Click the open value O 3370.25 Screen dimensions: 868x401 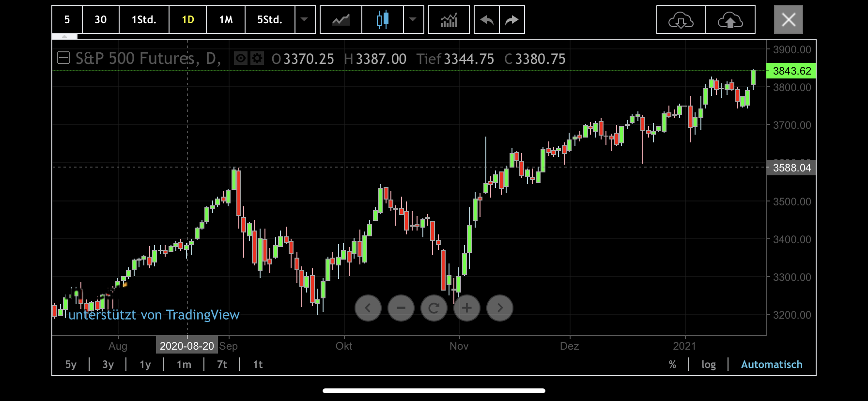(303, 59)
